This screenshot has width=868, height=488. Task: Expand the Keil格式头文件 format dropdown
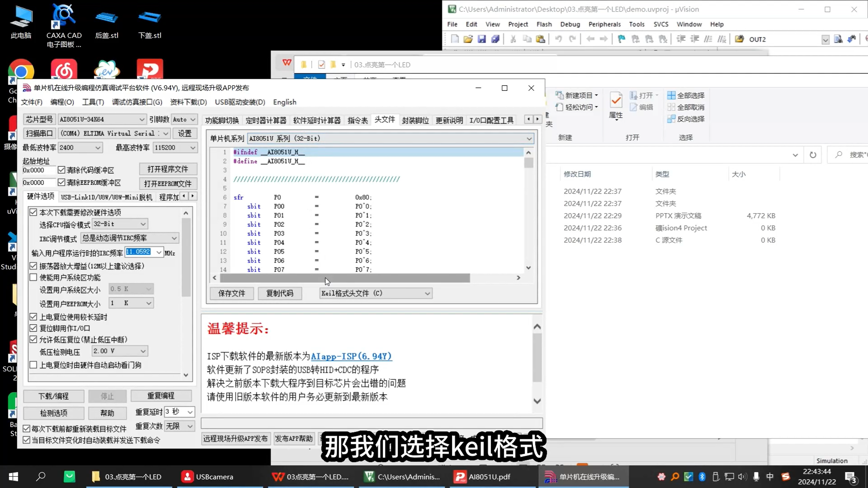click(x=427, y=293)
